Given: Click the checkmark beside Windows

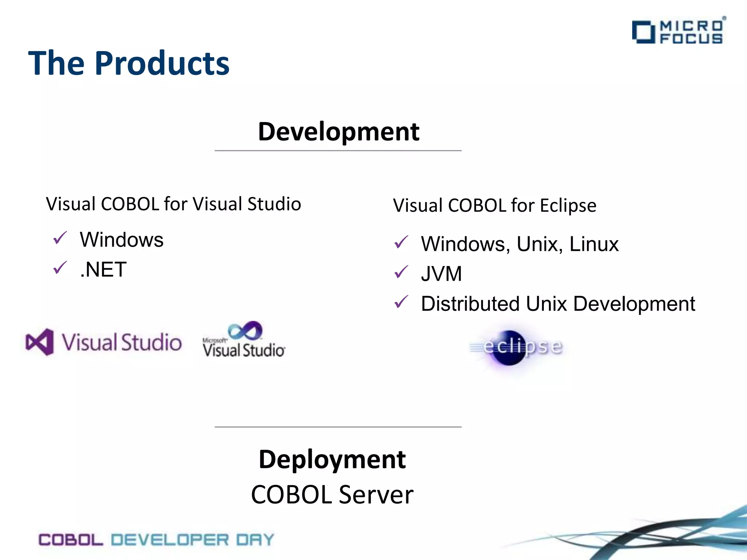Looking at the screenshot, I should pyautogui.click(x=60, y=238).
